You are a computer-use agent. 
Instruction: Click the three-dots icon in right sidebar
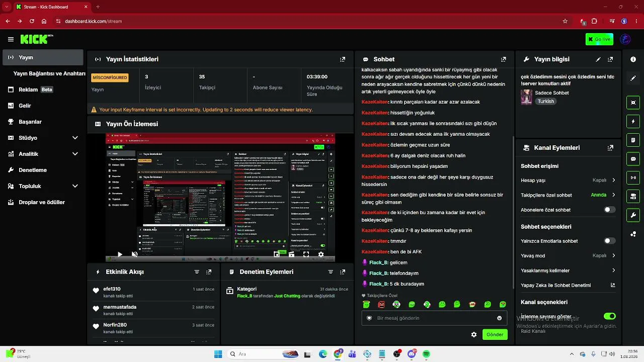tap(633, 234)
